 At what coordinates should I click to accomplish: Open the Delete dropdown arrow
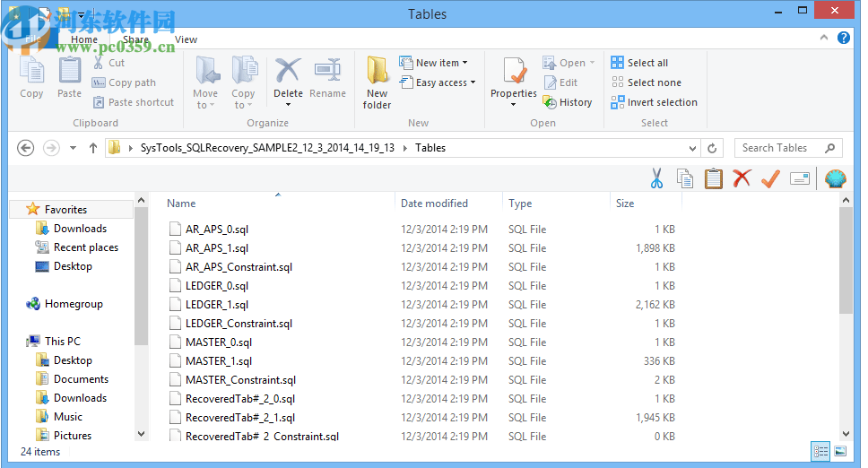(x=289, y=105)
